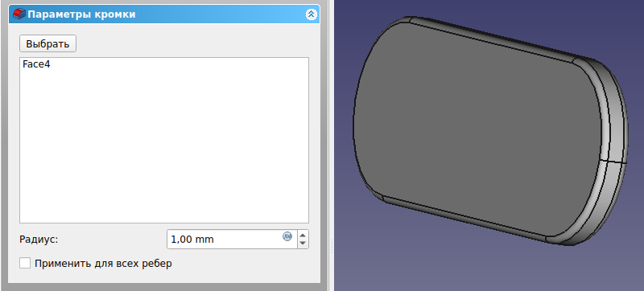Click the Радиус: label
Viewport: 644px width, 291px height.
(x=39, y=240)
